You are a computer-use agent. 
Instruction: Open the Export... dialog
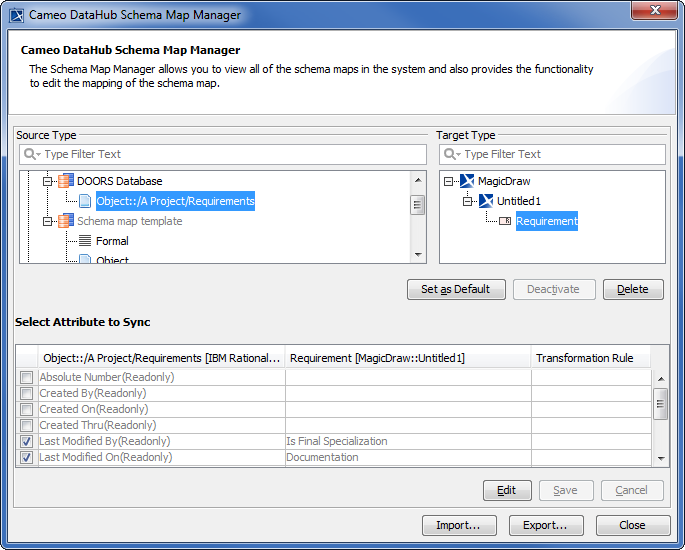[x=546, y=525]
